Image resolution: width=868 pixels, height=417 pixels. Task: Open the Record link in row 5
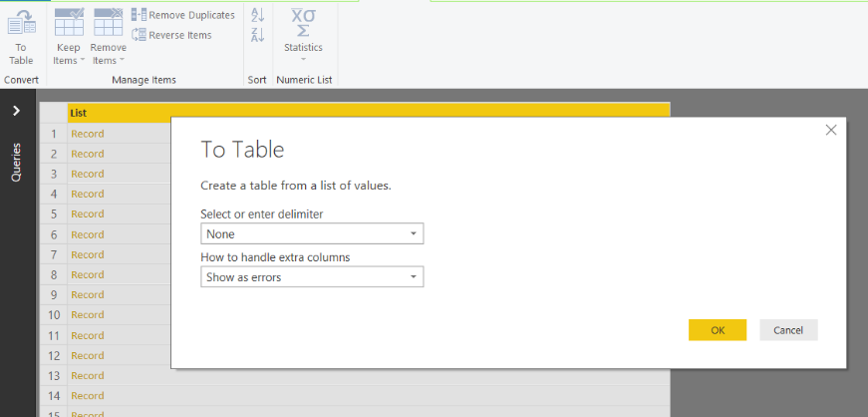tap(88, 214)
